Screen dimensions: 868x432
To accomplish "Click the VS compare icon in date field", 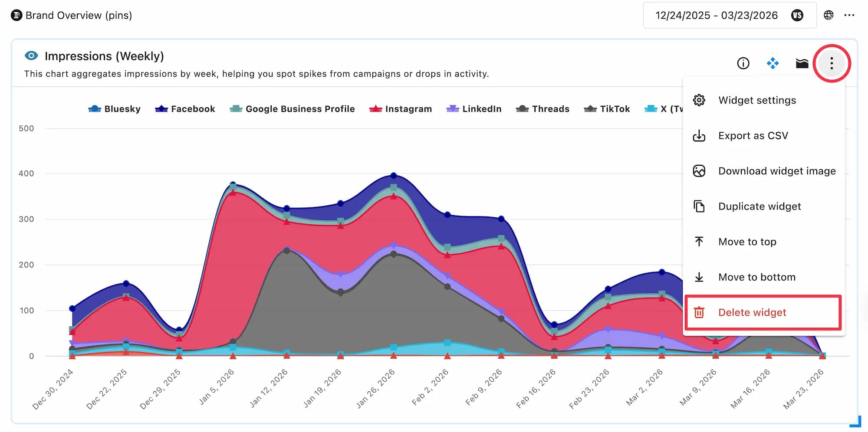I will coord(797,15).
